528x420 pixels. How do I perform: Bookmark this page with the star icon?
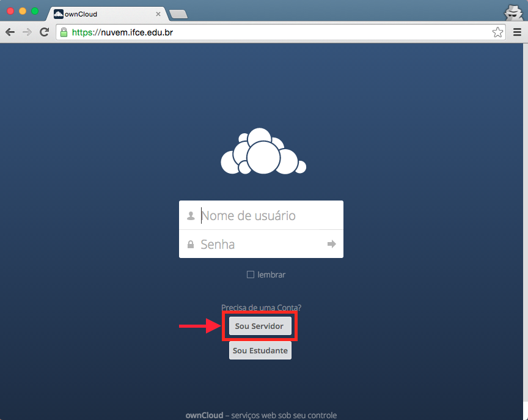pos(497,32)
